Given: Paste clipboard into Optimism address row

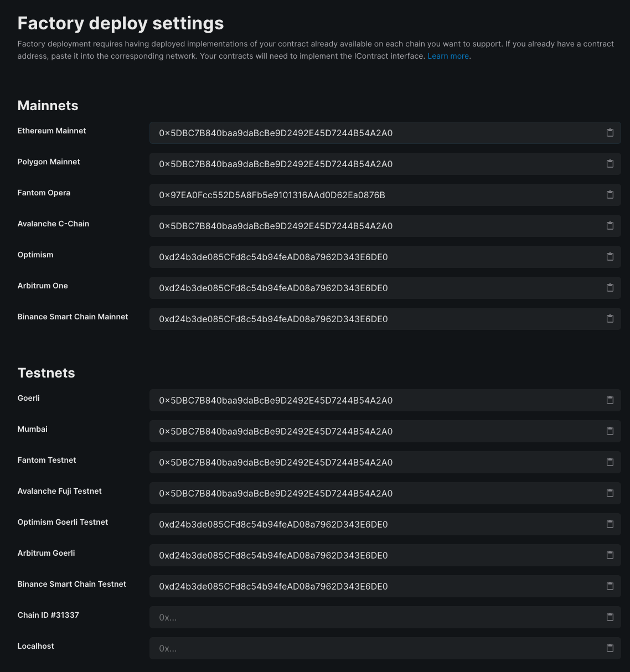Looking at the screenshot, I should tap(610, 257).
